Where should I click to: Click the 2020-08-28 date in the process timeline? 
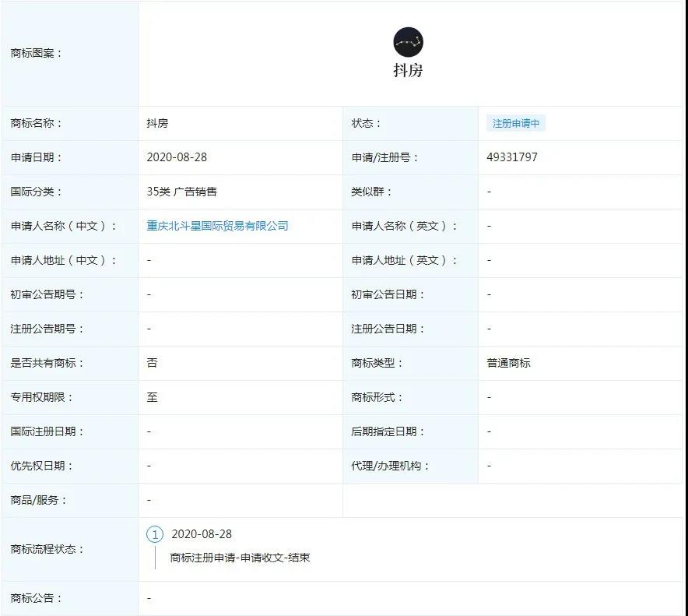tap(202, 534)
